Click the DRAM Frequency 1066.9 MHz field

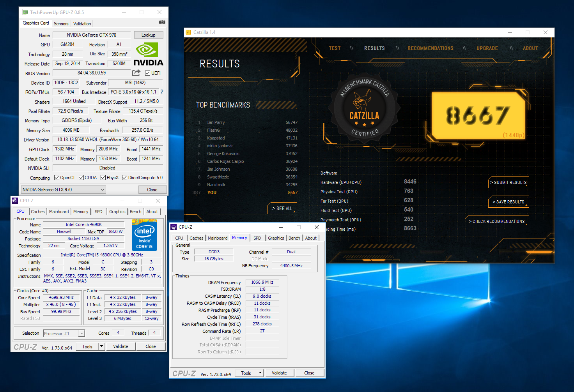(262, 282)
